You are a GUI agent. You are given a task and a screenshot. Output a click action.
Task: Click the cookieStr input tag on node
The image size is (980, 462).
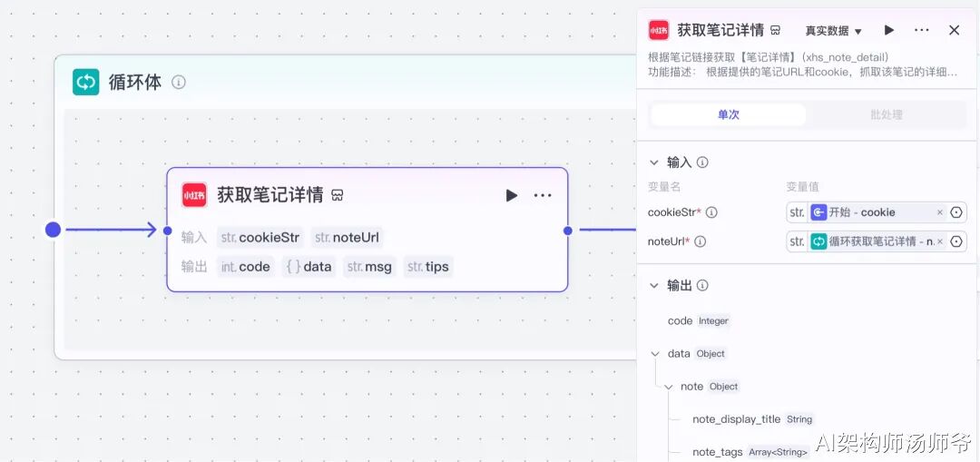(x=260, y=238)
